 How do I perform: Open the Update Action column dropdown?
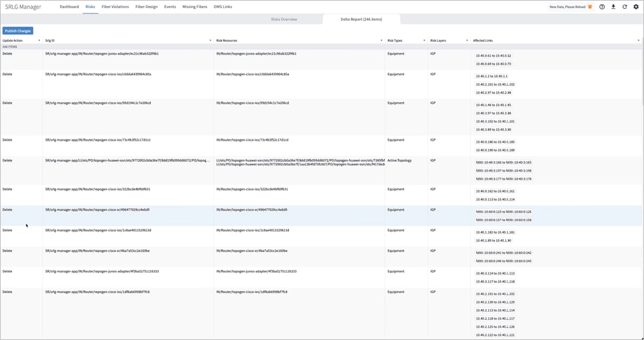pyautogui.click(x=39, y=40)
